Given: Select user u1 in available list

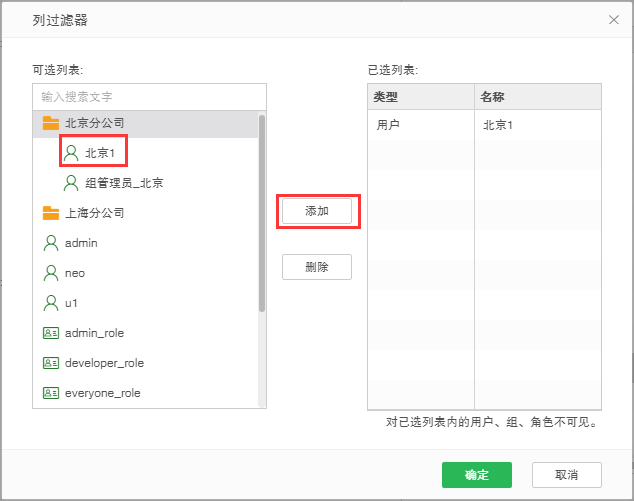Looking at the screenshot, I should 71,303.
